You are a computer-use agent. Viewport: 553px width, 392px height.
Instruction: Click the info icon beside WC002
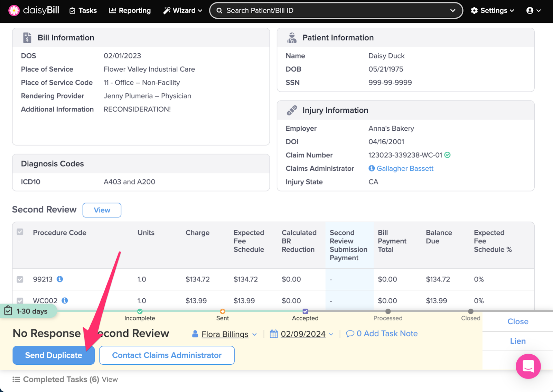point(65,300)
